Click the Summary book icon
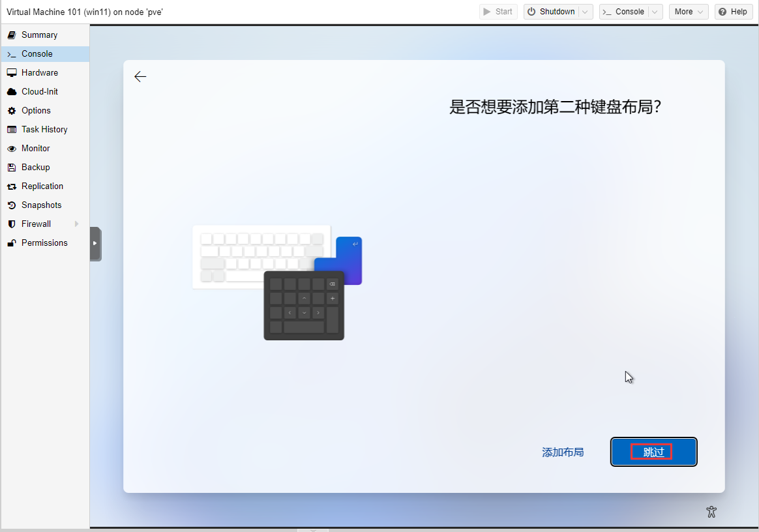 coord(12,35)
